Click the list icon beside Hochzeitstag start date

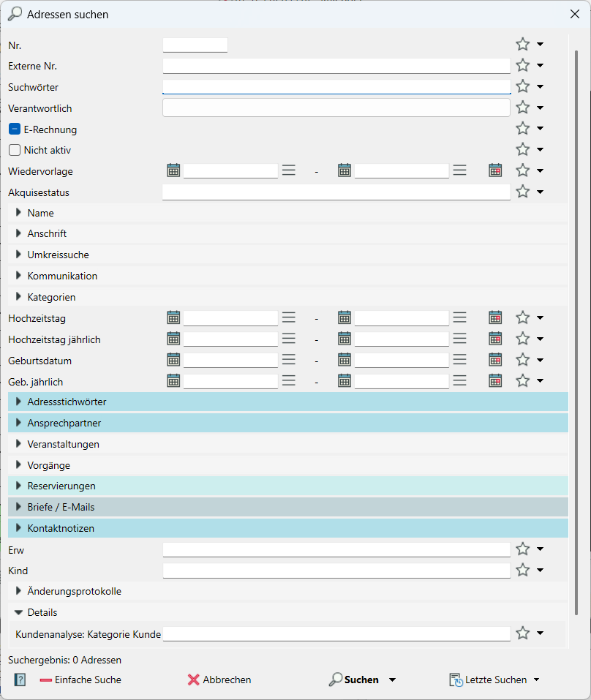point(289,318)
